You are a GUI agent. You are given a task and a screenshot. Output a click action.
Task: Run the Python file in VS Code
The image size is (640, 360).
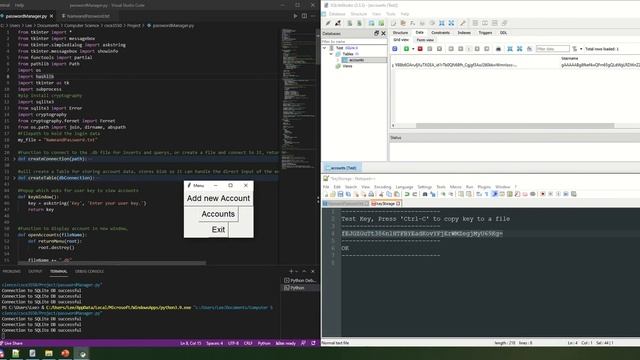296,16
